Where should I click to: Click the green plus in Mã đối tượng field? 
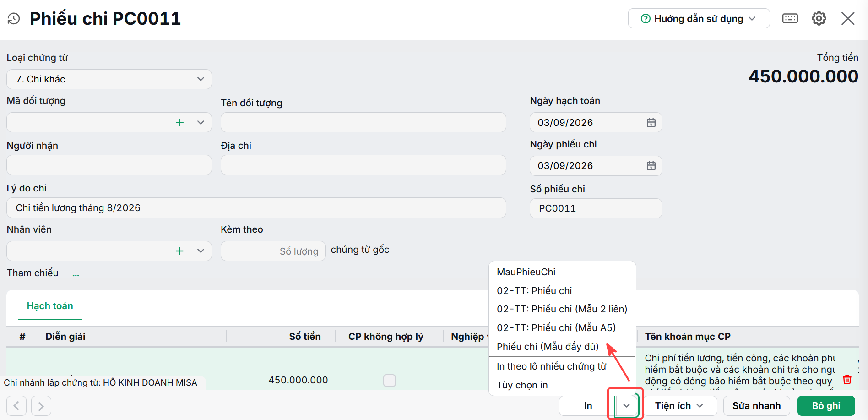point(179,122)
